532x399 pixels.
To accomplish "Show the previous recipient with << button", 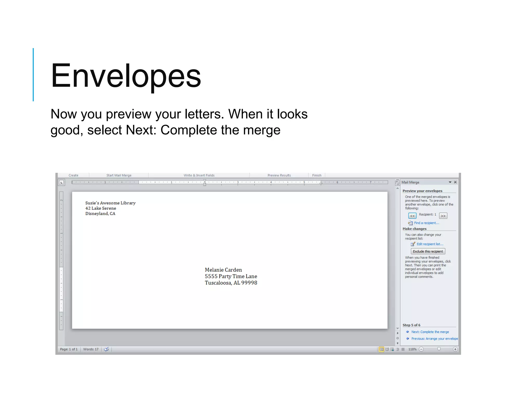I will (412, 216).
